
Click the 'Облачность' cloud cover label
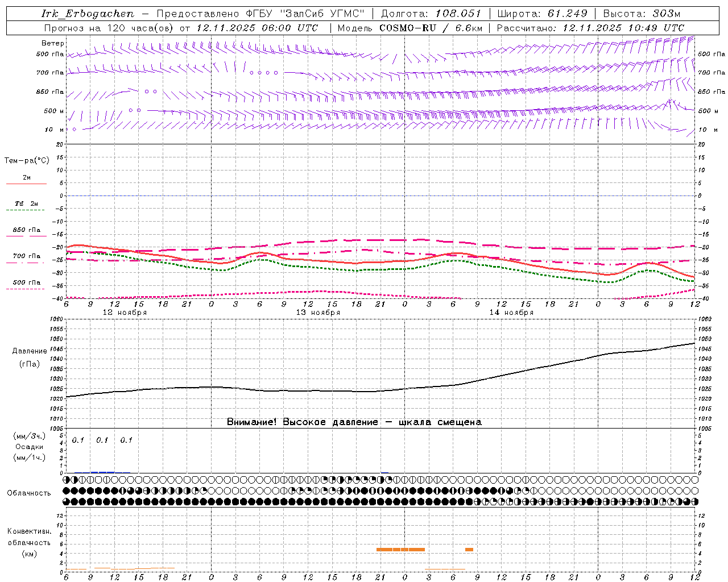[29, 493]
